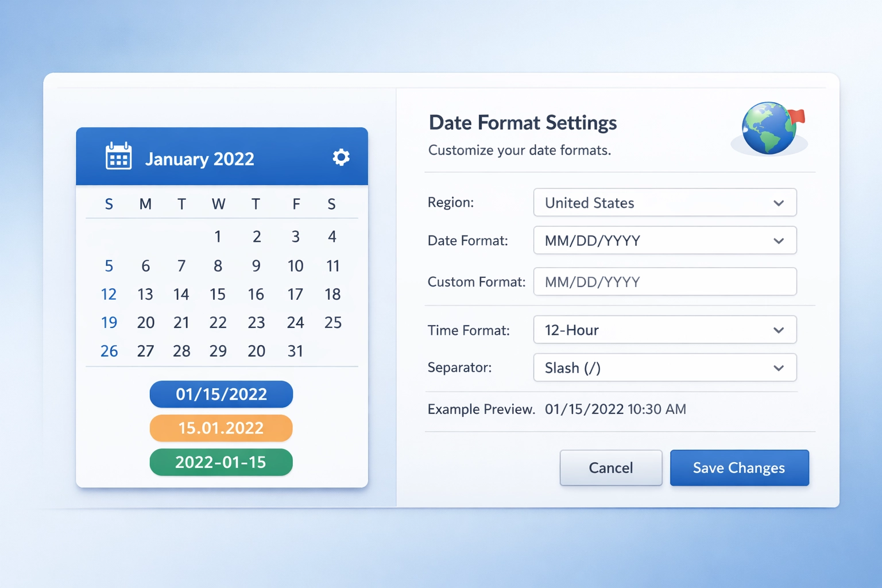Expand the Slash separator dropdown
Viewport: 882px width, 588px height.
(664, 367)
